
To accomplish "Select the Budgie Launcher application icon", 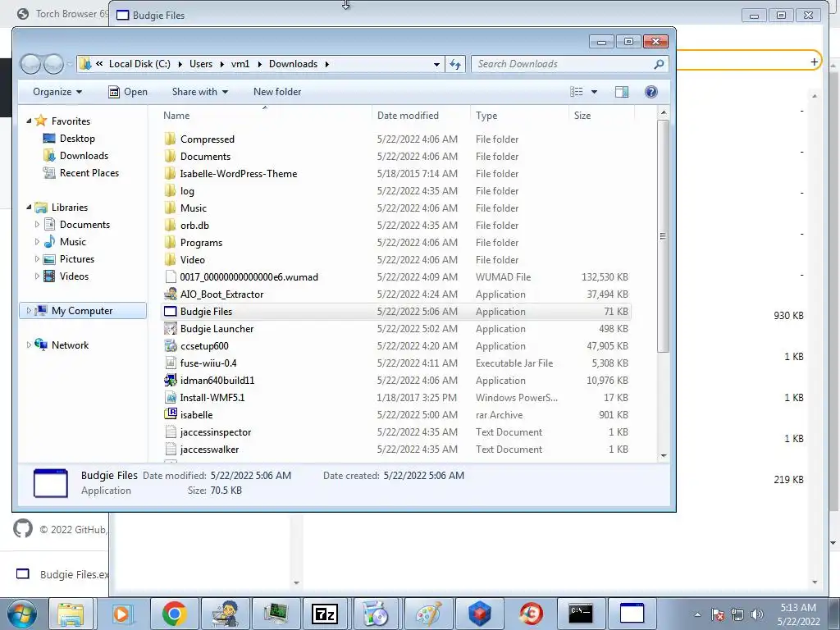I will pos(171,329).
